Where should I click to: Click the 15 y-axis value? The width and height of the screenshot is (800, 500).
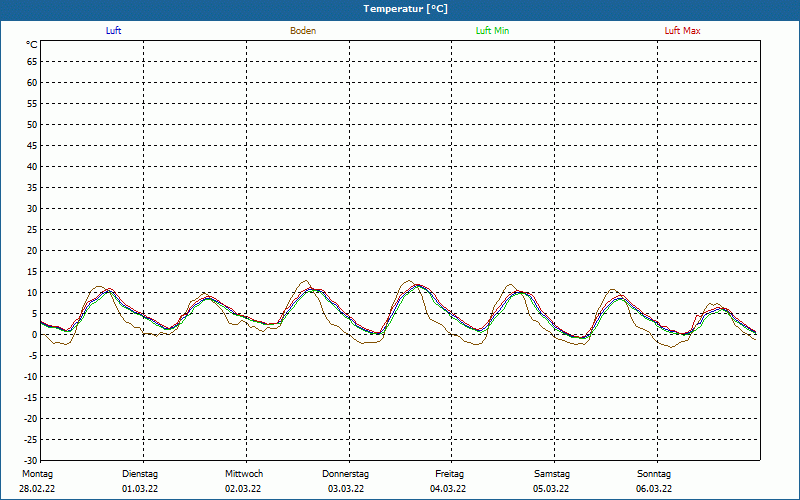32,271
